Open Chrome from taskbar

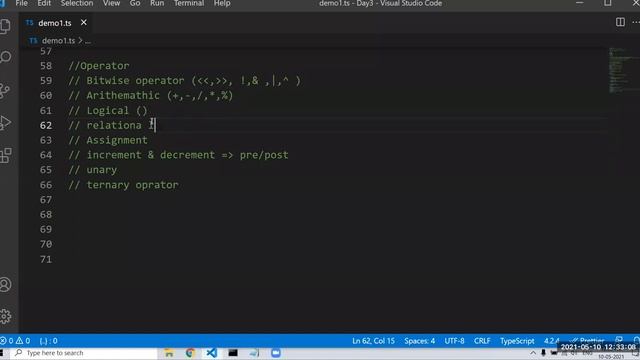pos(190,353)
